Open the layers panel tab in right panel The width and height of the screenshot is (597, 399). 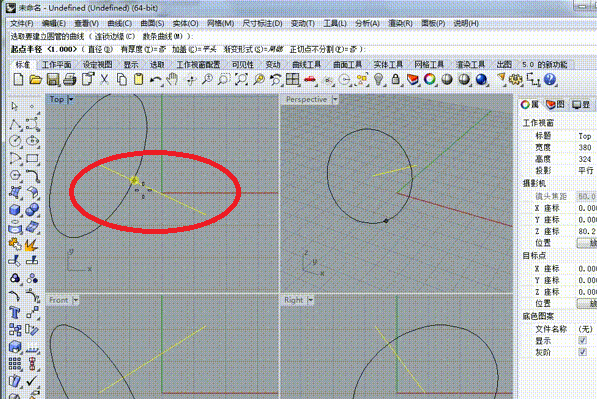tap(555, 105)
